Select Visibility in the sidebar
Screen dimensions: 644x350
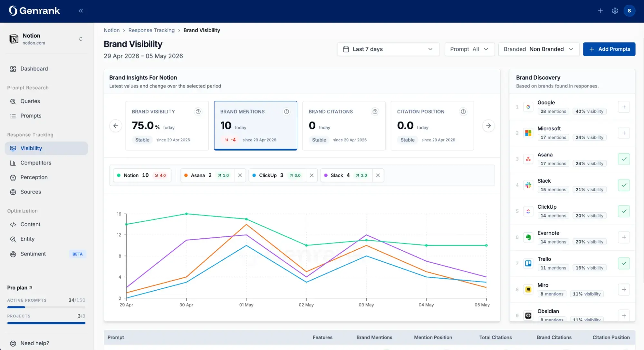coord(46,148)
